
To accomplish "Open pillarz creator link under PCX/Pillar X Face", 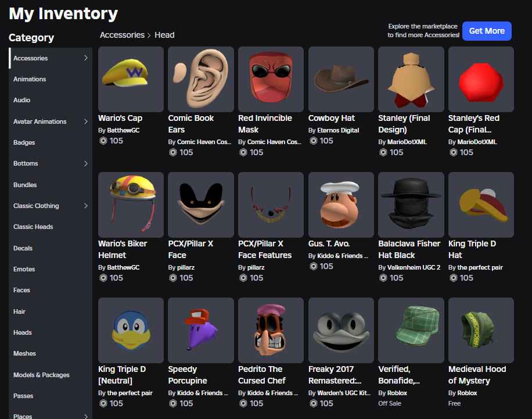I will [186, 267].
